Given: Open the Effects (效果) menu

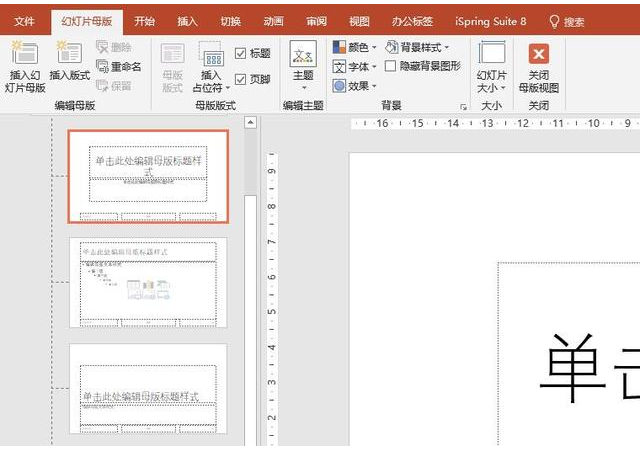Looking at the screenshot, I should pos(354,86).
